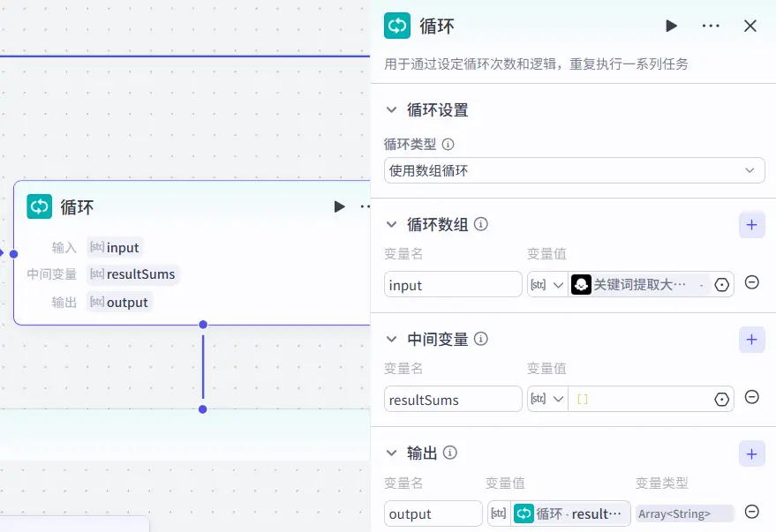Close the 循环 settings panel
This screenshot has width=776, height=532.
point(750,26)
